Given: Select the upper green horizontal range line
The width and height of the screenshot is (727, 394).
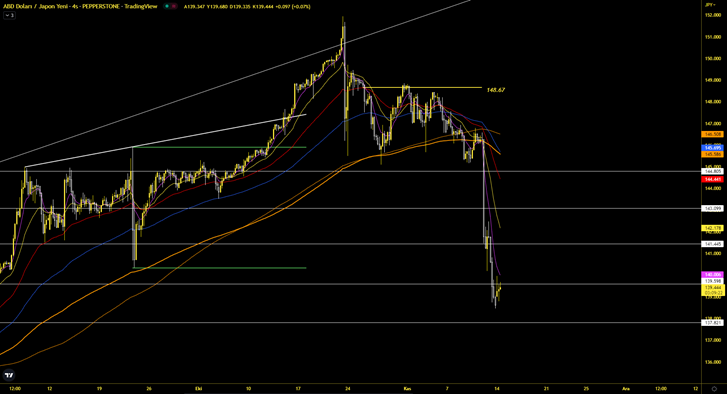Looking at the screenshot, I should 219,147.
